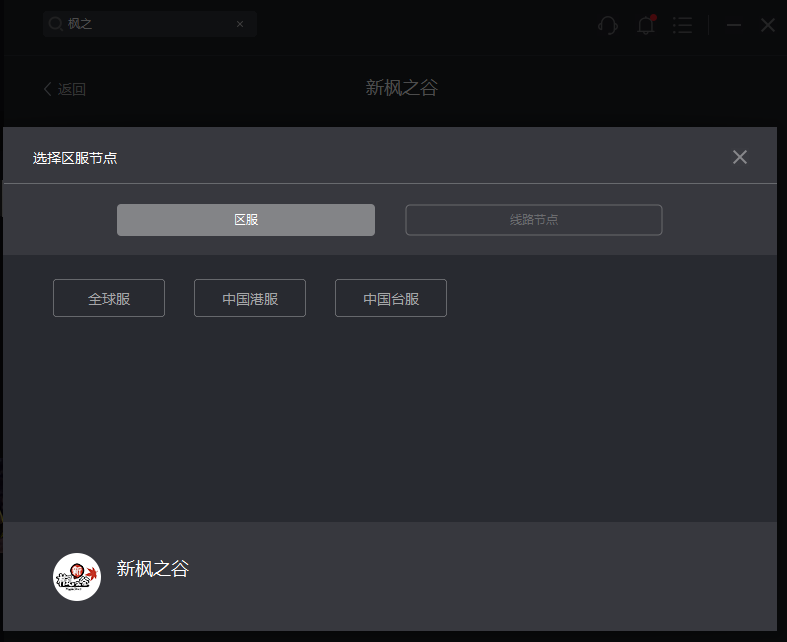The width and height of the screenshot is (787, 642).
Task: Open the 线路节点 tab
Action: [534, 220]
